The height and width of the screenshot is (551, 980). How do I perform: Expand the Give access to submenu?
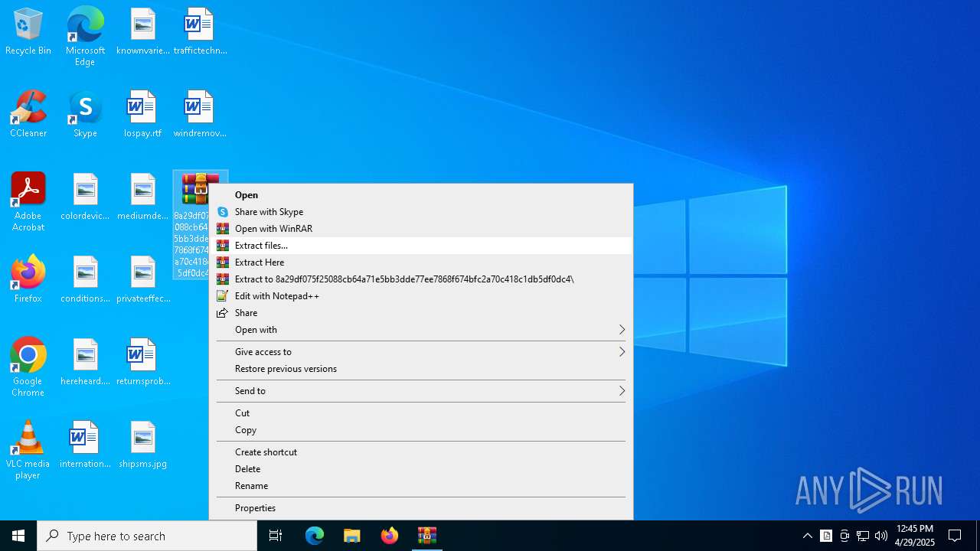421,352
